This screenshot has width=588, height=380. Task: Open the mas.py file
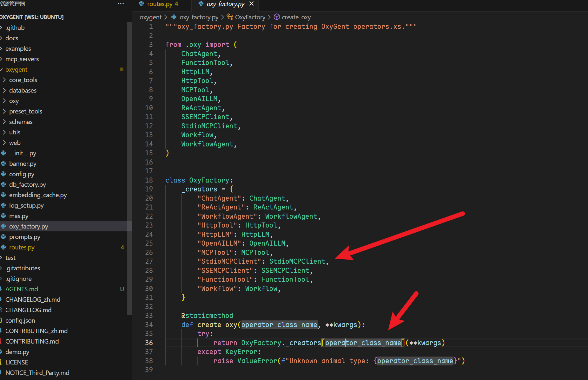19,216
